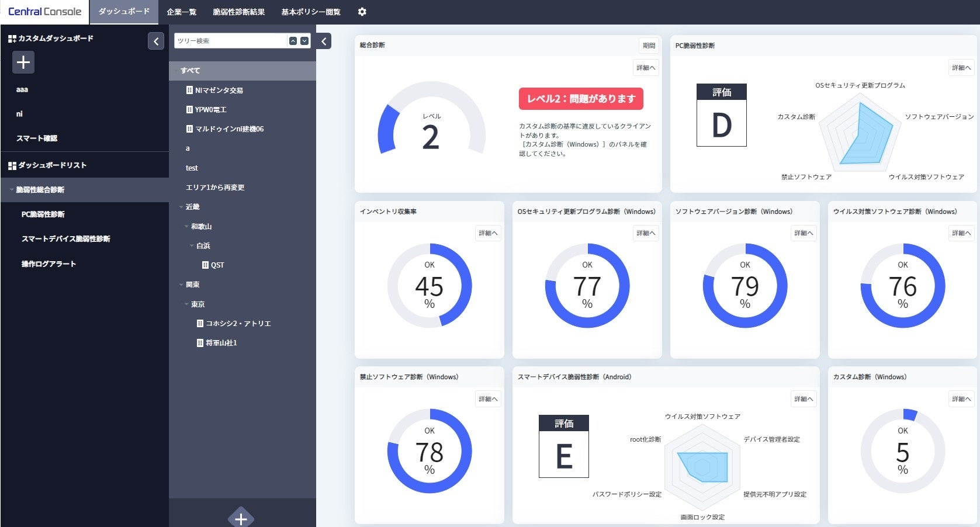Click the building icon beside YPW0電工

189,109
